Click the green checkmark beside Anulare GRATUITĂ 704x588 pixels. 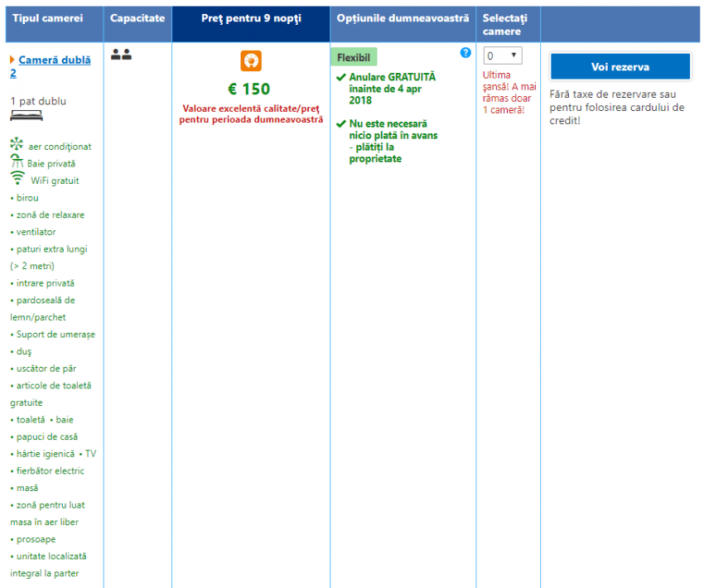(340, 77)
